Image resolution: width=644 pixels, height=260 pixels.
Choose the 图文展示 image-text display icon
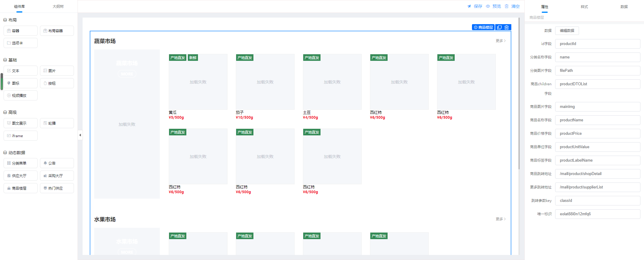click(9, 123)
